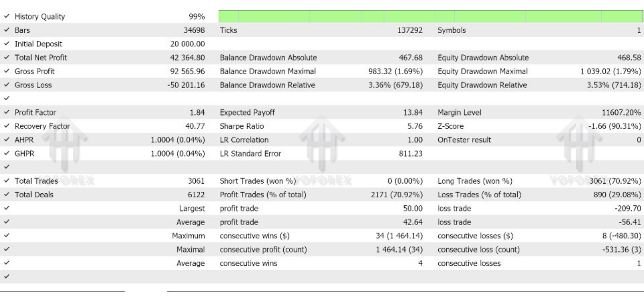Click the Expected Payoff label

[x=247, y=113]
